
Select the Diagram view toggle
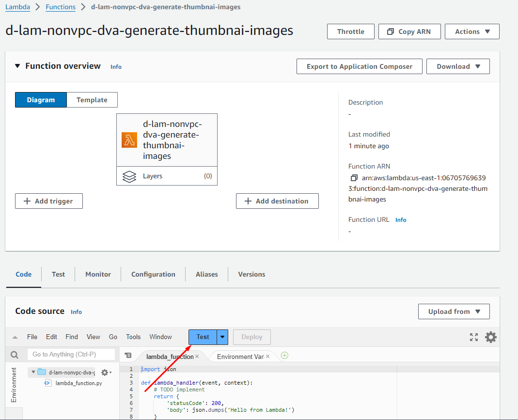41,100
